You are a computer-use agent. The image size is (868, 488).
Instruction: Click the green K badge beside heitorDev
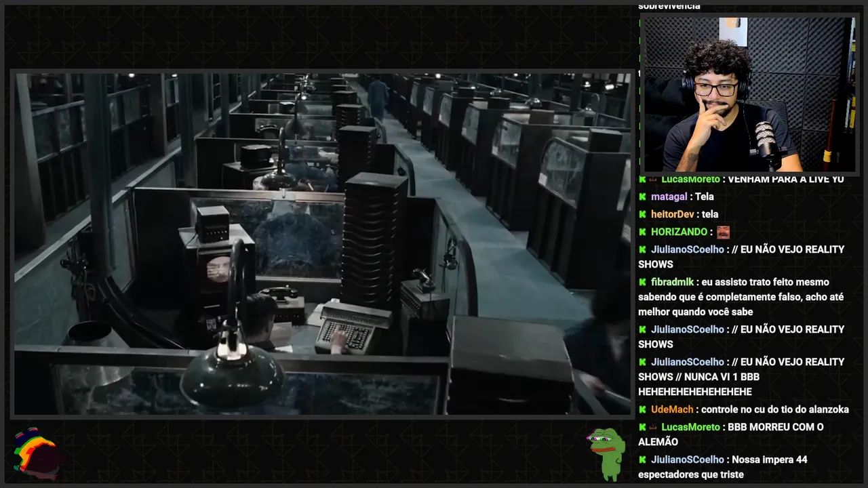tap(642, 214)
